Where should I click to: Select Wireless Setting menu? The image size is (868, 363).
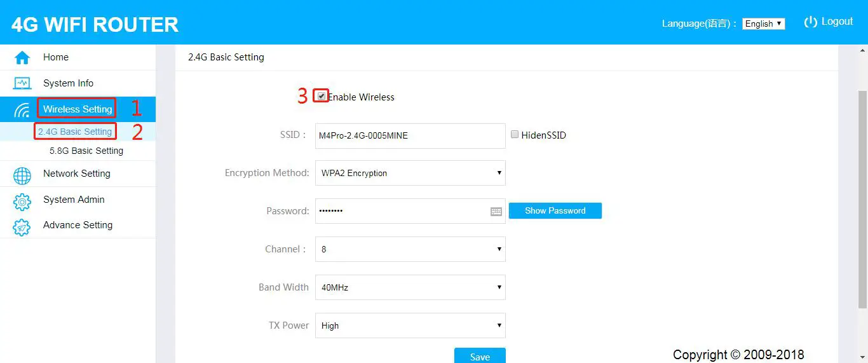click(x=78, y=109)
